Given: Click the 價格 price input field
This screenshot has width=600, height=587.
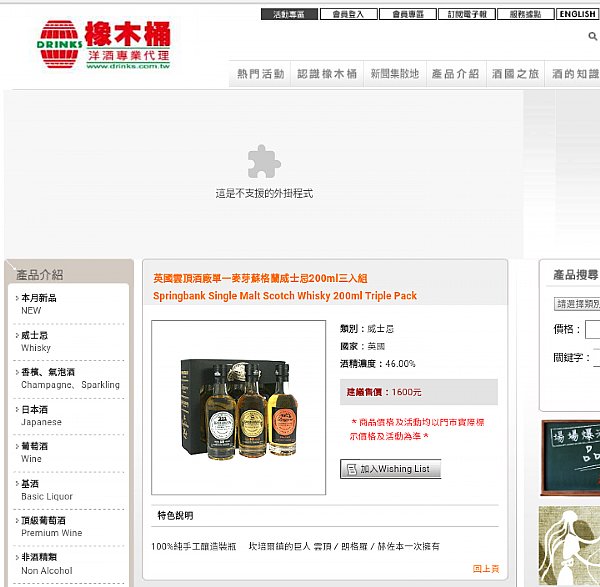Looking at the screenshot, I should coord(592,329).
